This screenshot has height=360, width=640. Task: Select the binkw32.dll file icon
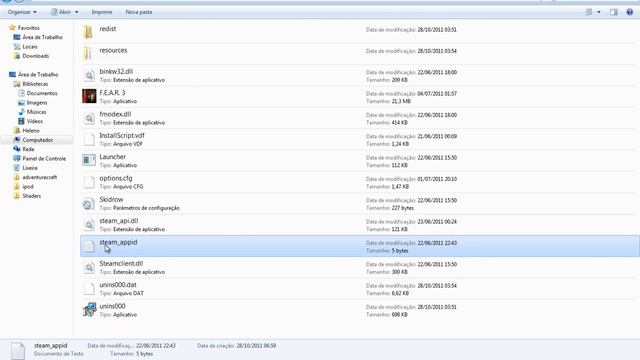89,76
